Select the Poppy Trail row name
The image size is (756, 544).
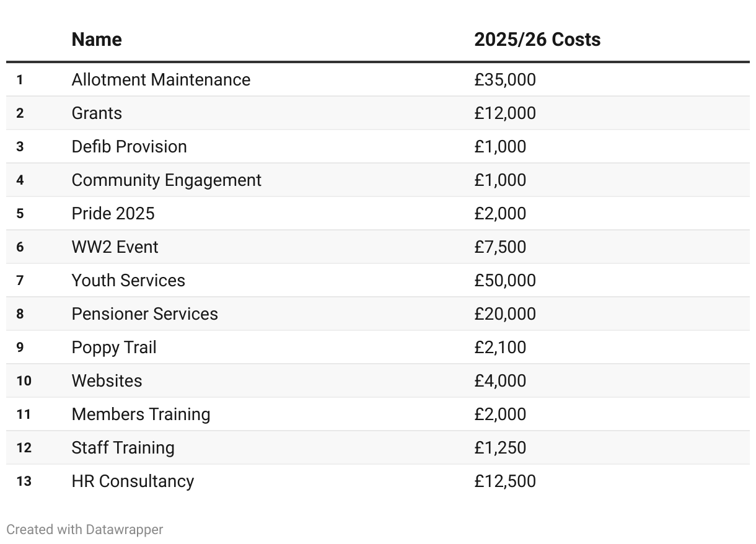pos(114,348)
